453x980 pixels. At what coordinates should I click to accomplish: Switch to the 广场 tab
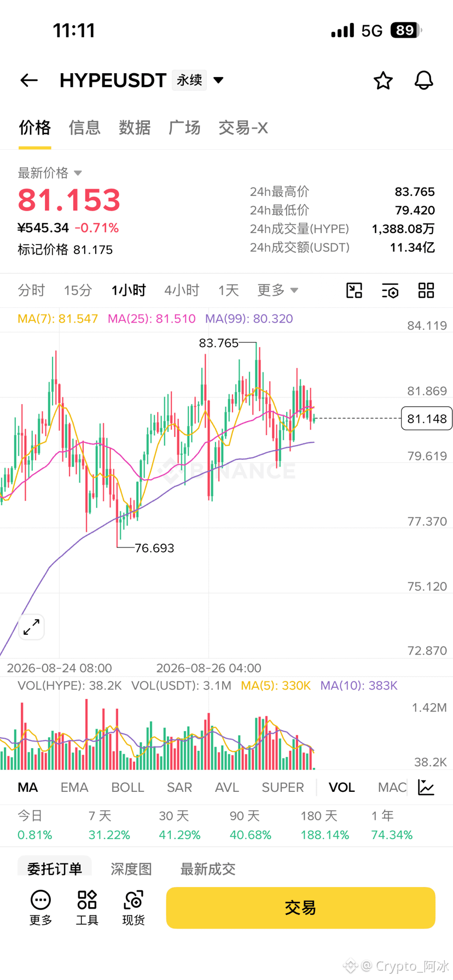point(184,127)
